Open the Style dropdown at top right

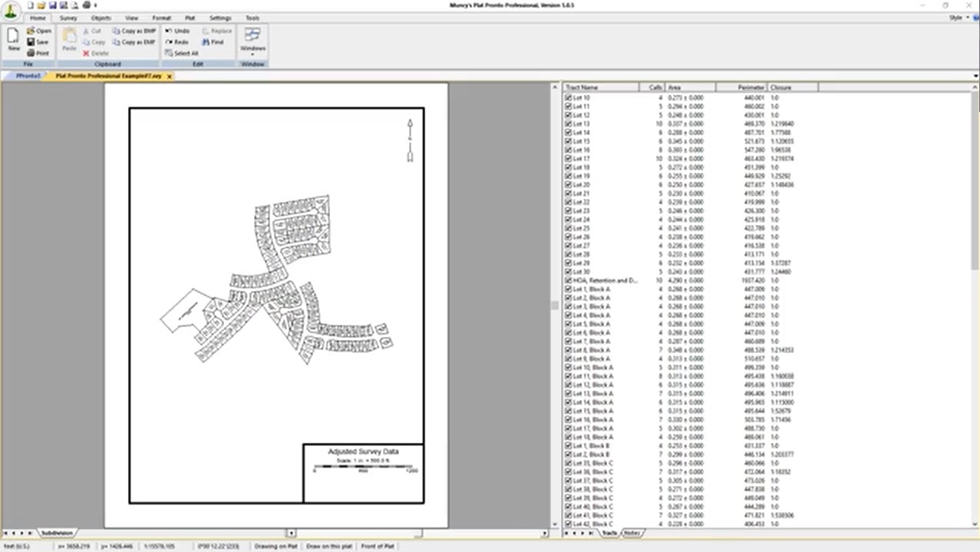[x=959, y=17]
